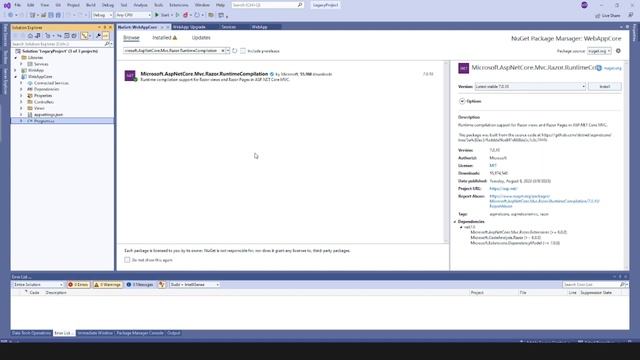Click the Solution Explorer search magnifier icon

[x=107, y=44]
